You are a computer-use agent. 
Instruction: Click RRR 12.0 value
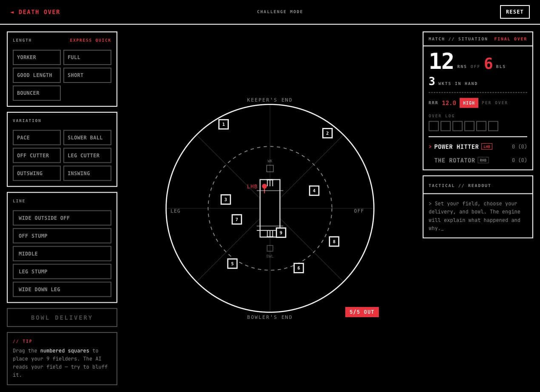point(449,103)
